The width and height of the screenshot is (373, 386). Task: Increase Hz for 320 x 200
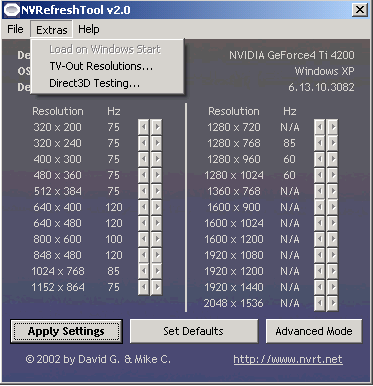tap(156, 127)
